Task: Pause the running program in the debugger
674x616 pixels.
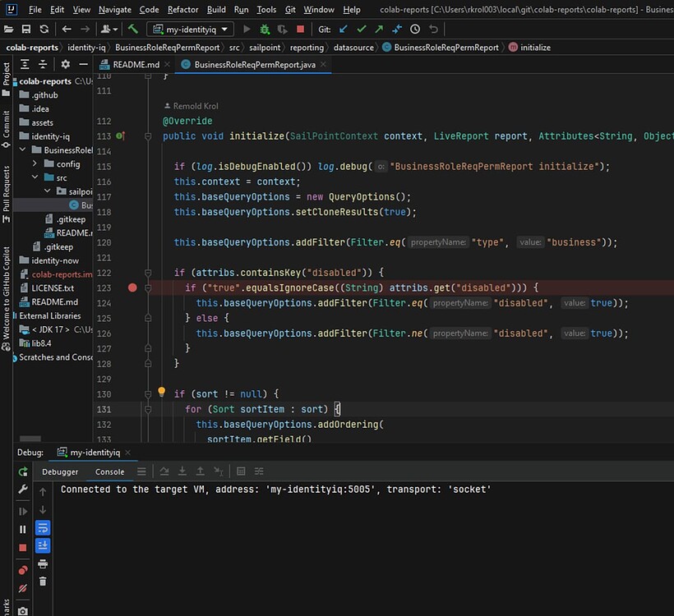Action: [x=24, y=527]
